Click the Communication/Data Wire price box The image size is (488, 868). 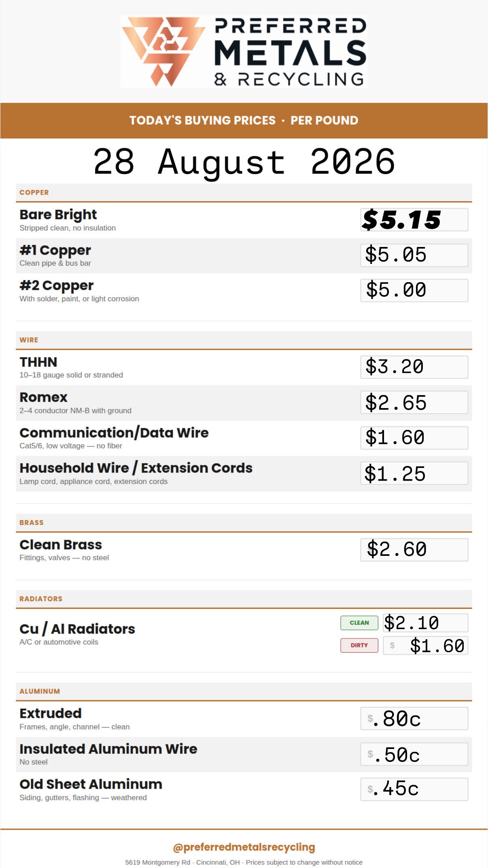(414, 438)
